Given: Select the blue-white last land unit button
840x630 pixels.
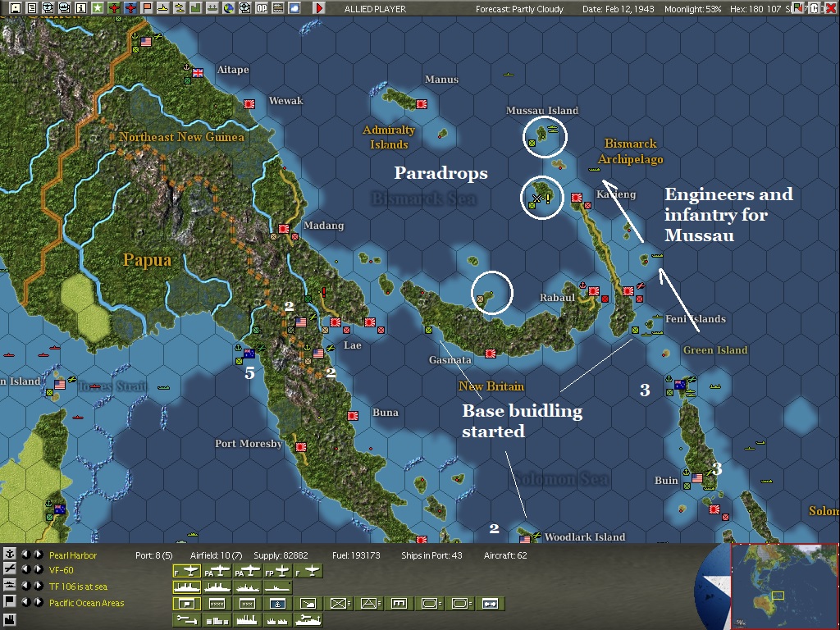Looking at the screenshot, I should point(490,604).
